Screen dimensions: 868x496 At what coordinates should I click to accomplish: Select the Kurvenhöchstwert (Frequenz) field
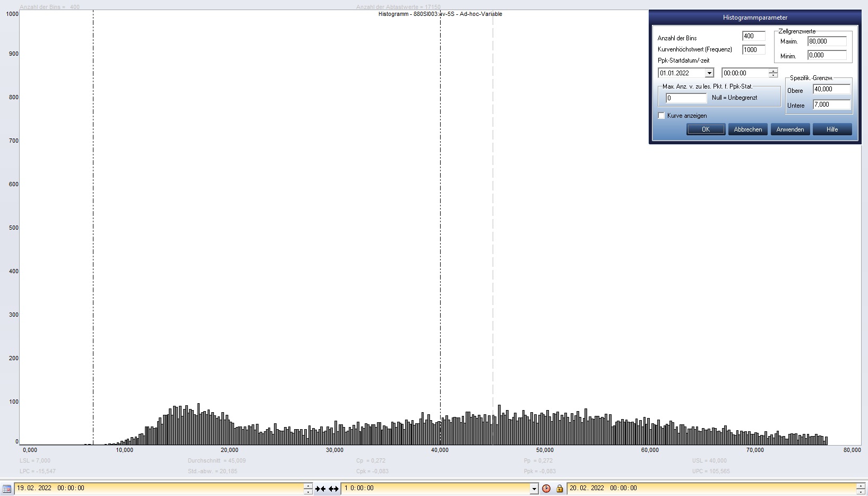click(x=753, y=50)
